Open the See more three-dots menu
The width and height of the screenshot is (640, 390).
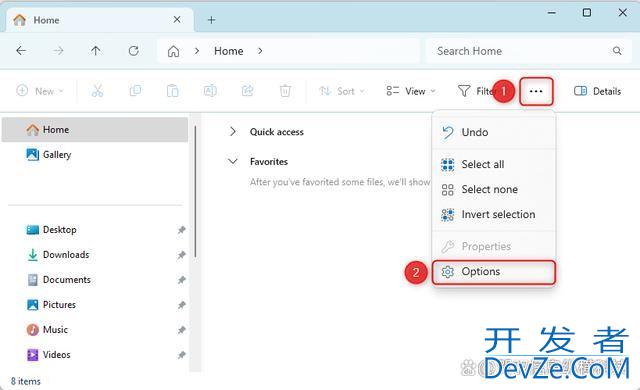coord(536,91)
